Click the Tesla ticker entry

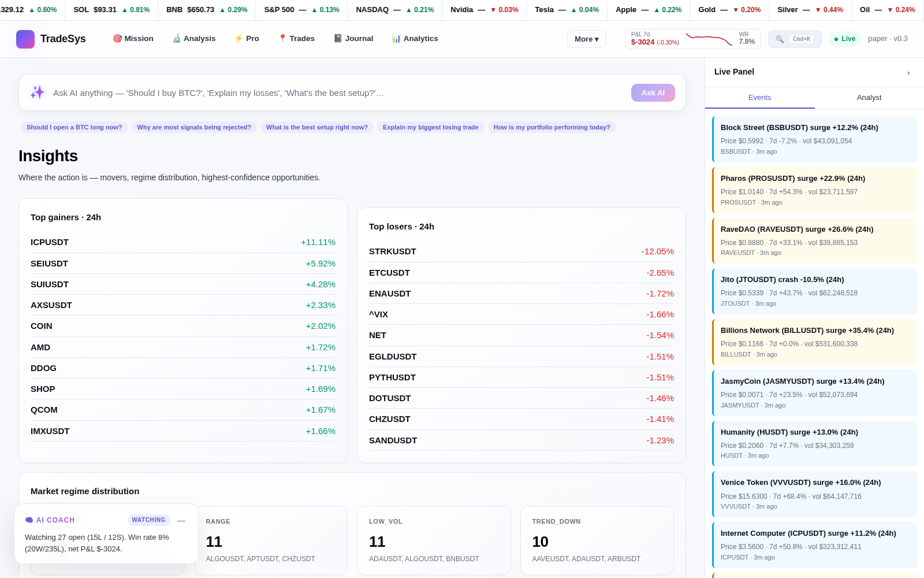point(567,10)
